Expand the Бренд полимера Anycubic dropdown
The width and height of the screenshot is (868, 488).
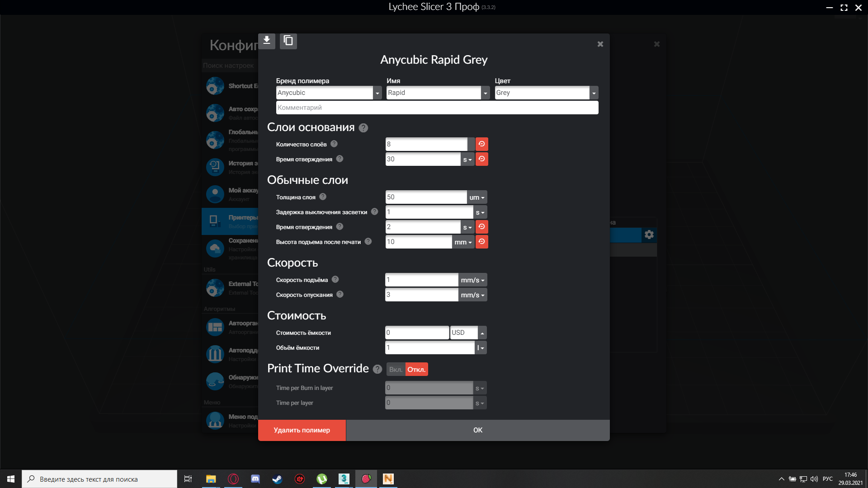[377, 93]
